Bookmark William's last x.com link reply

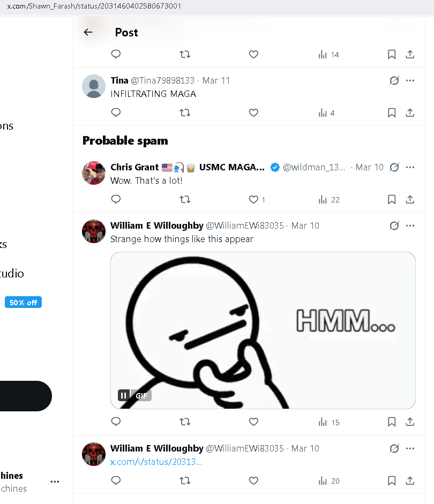pyautogui.click(x=392, y=480)
